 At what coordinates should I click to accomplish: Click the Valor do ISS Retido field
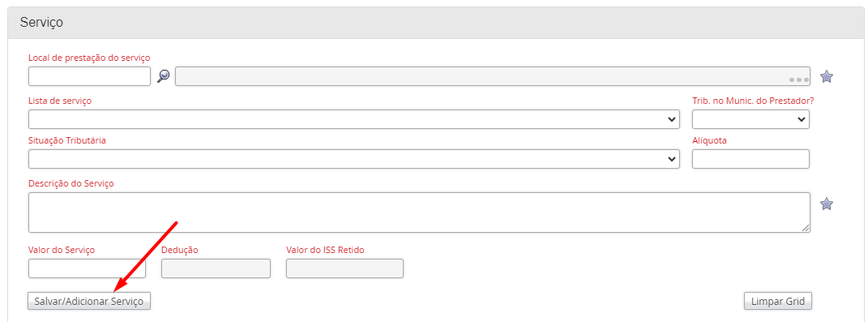(x=344, y=268)
